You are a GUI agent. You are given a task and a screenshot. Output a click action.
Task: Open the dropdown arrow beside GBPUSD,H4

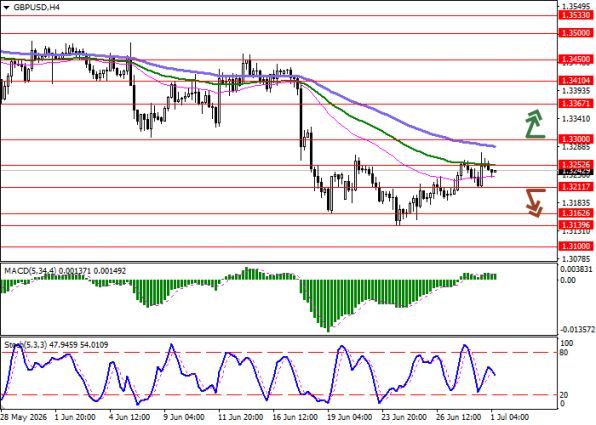pos(6,7)
